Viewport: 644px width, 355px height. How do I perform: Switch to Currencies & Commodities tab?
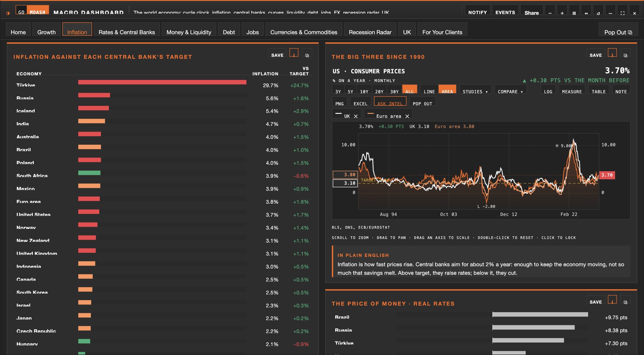click(304, 30)
